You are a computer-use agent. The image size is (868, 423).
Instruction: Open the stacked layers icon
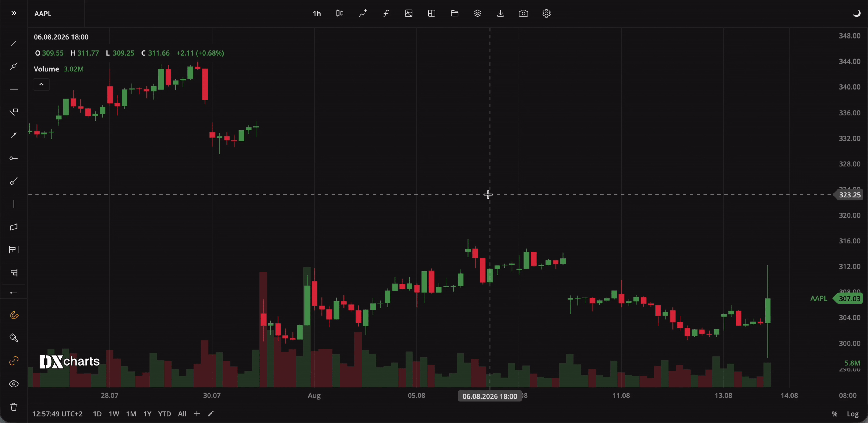pos(478,14)
